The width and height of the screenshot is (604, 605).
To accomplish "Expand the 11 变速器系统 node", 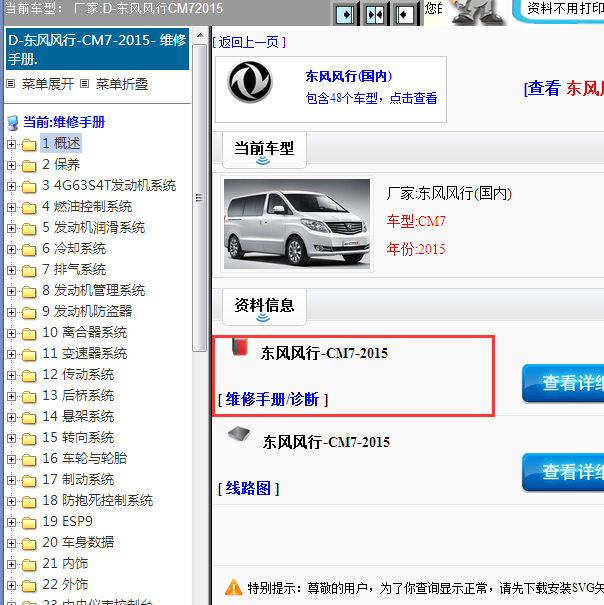I will [11, 354].
